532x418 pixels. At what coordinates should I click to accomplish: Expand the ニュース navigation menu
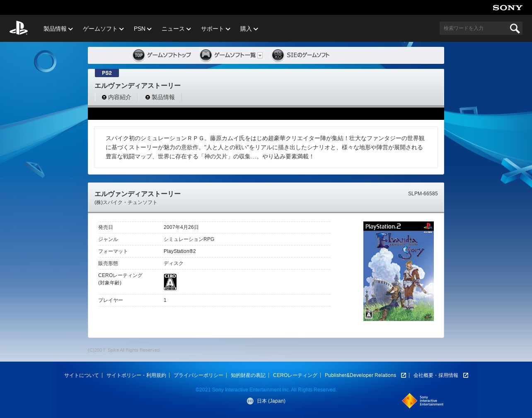click(x=176, y=29)
